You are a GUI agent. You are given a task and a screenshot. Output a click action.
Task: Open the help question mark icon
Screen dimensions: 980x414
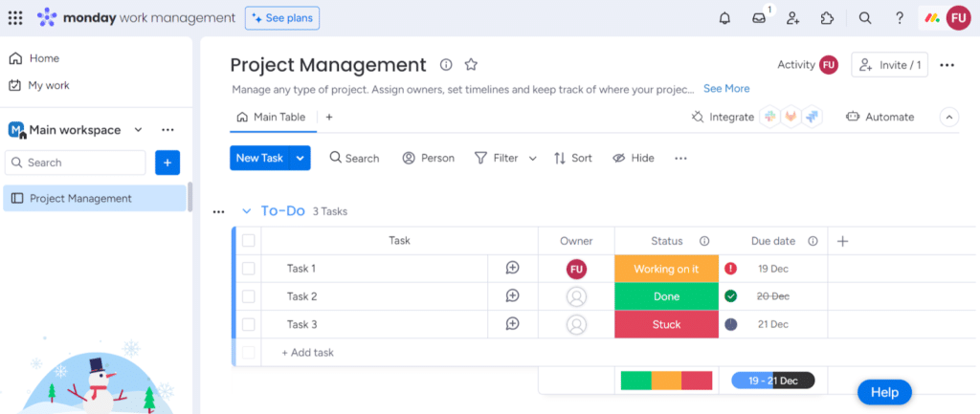tap(900, 18)
